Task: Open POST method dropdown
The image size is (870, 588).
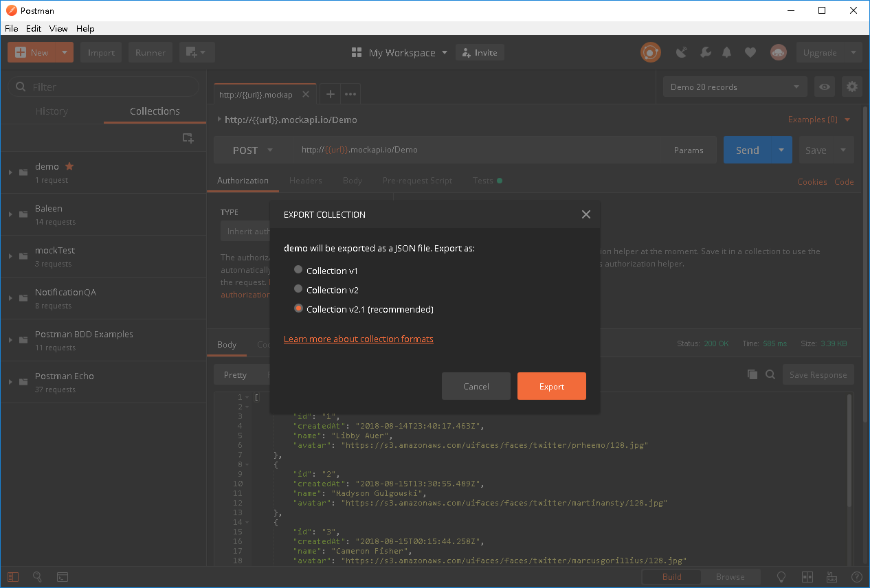Action: click(x=253, y=150)
